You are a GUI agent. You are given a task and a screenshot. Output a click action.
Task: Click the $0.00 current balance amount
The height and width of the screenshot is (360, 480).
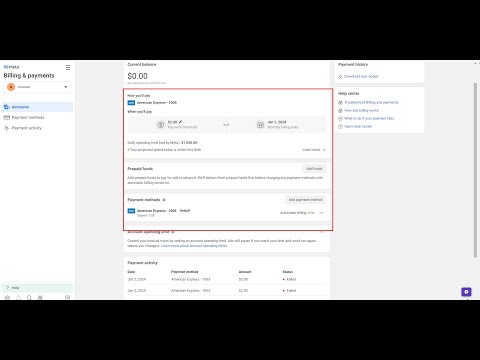137,76
